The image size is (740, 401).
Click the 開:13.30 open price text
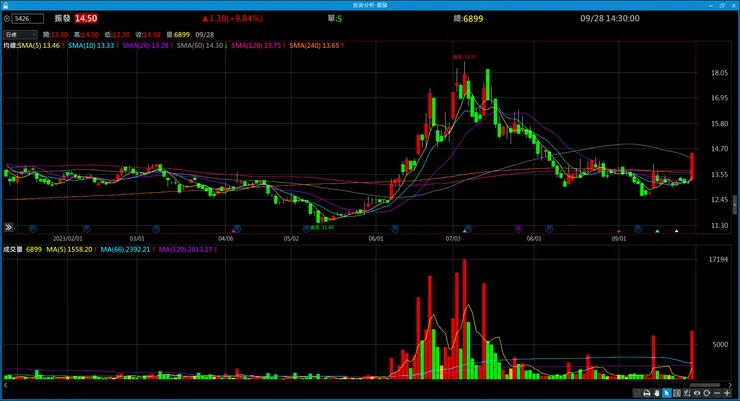(55, 35)
